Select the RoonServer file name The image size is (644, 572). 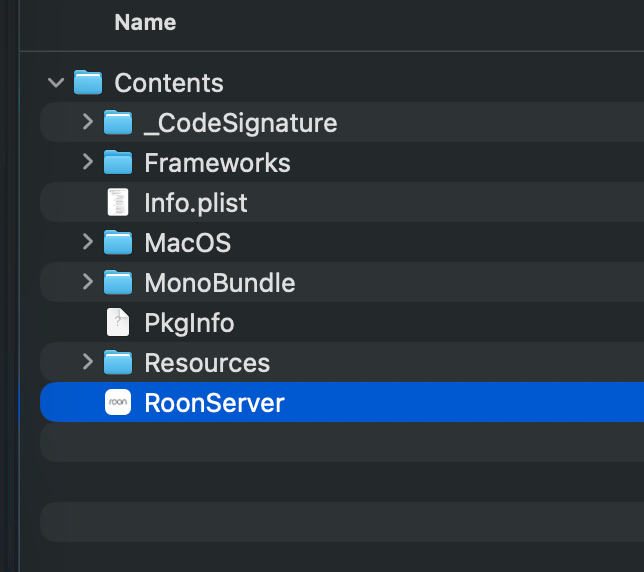pos(214,403)
